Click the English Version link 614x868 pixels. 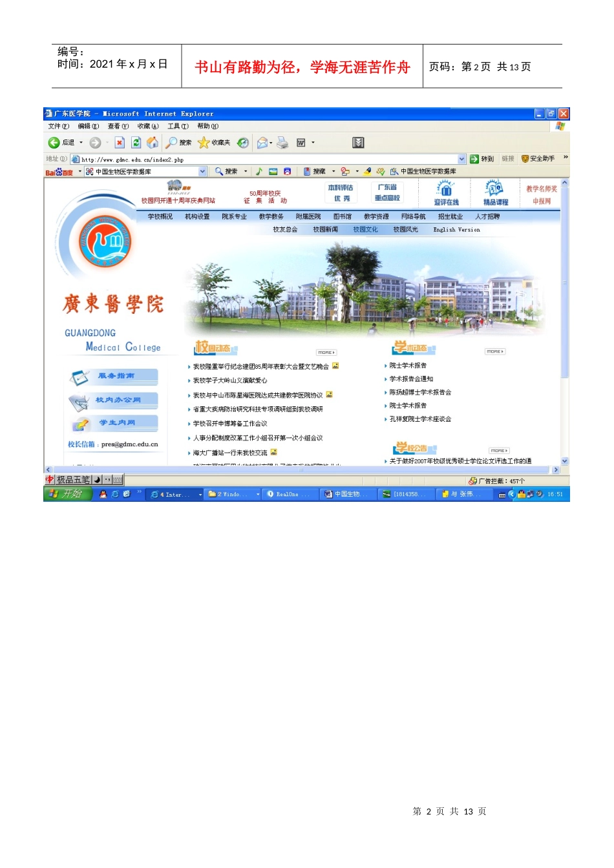pos(457,230)
